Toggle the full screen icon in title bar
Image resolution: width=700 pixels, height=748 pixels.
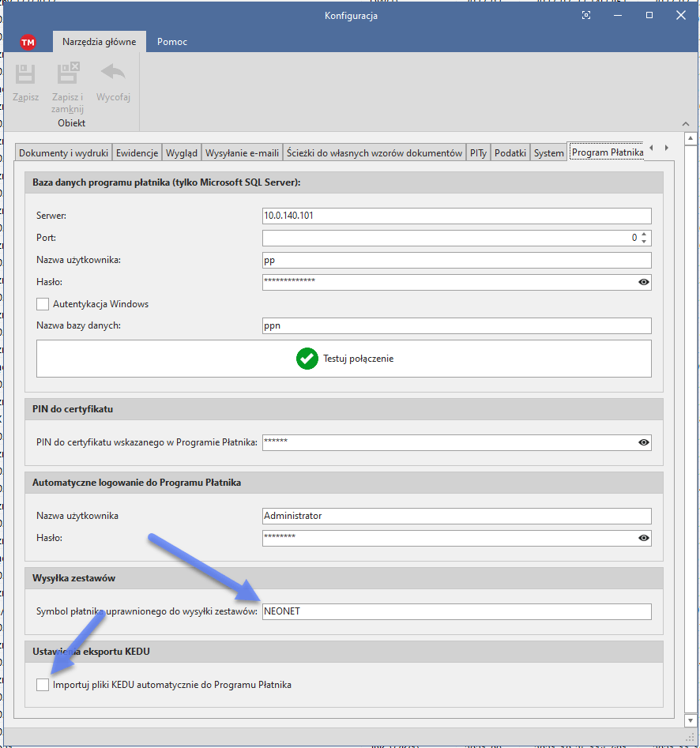(x=586, y=16)
